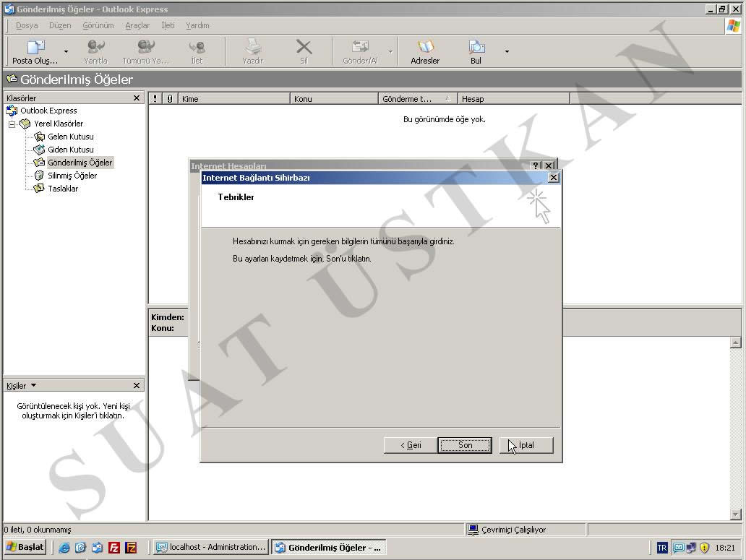746x560 pixels.
Task: Click the Gönder/Al toolbar icon
Action: 360,51
